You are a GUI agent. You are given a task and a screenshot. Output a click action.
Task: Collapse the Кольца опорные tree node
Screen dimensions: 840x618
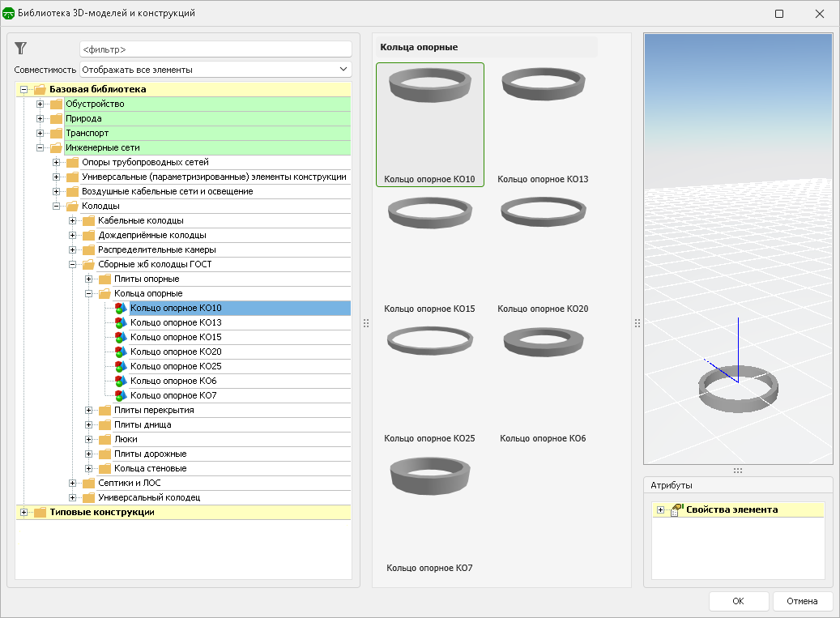pos(89,293)
